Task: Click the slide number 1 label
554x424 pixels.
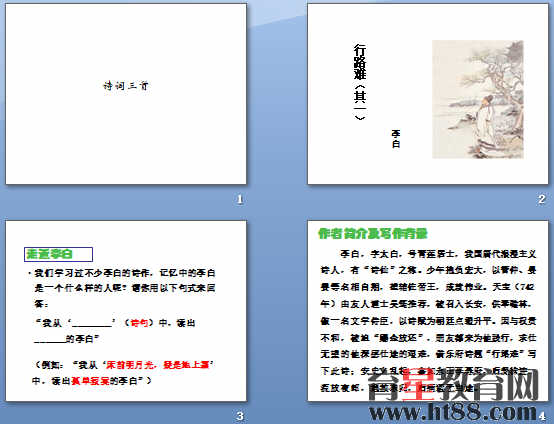Action: coord(240,200)
